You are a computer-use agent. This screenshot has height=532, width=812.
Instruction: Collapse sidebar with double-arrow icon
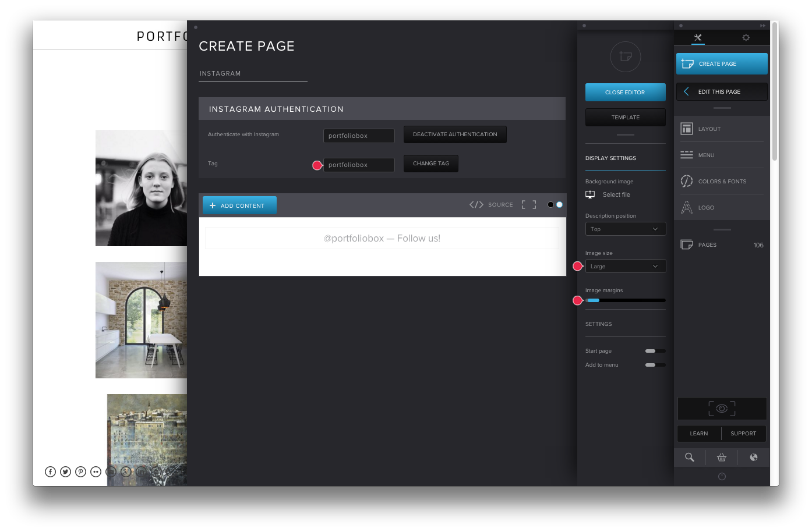(x=762, y=26)
